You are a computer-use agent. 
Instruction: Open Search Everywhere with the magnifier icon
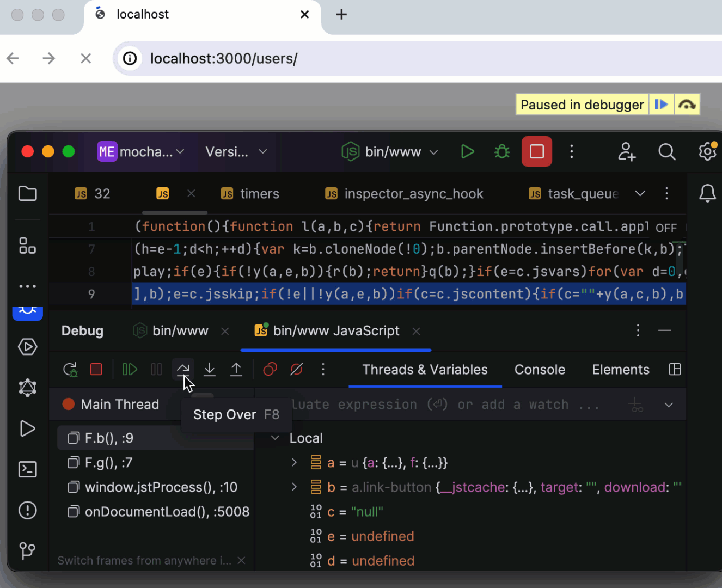pyautogui.click(x=666, y=152)
